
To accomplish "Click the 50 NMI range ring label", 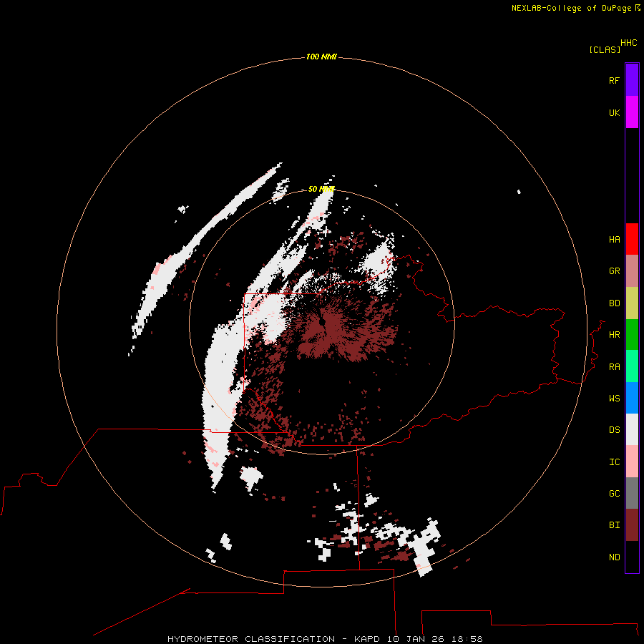I will 321,189.
